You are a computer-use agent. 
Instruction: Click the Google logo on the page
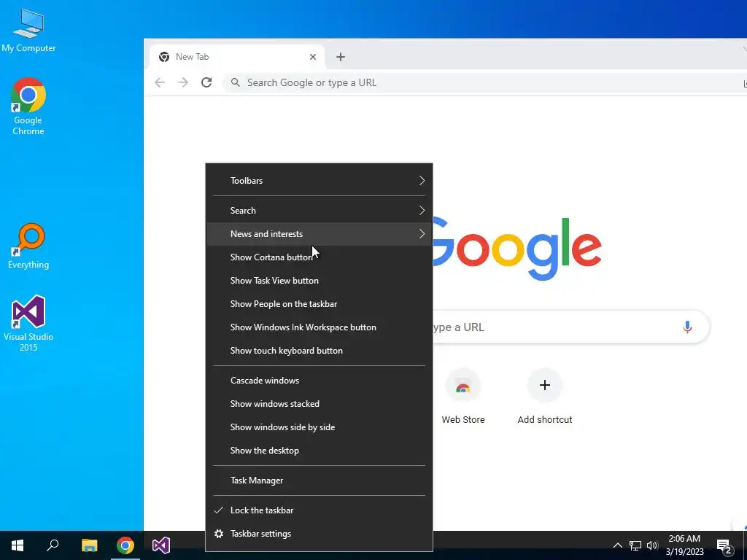pos(517,249)
